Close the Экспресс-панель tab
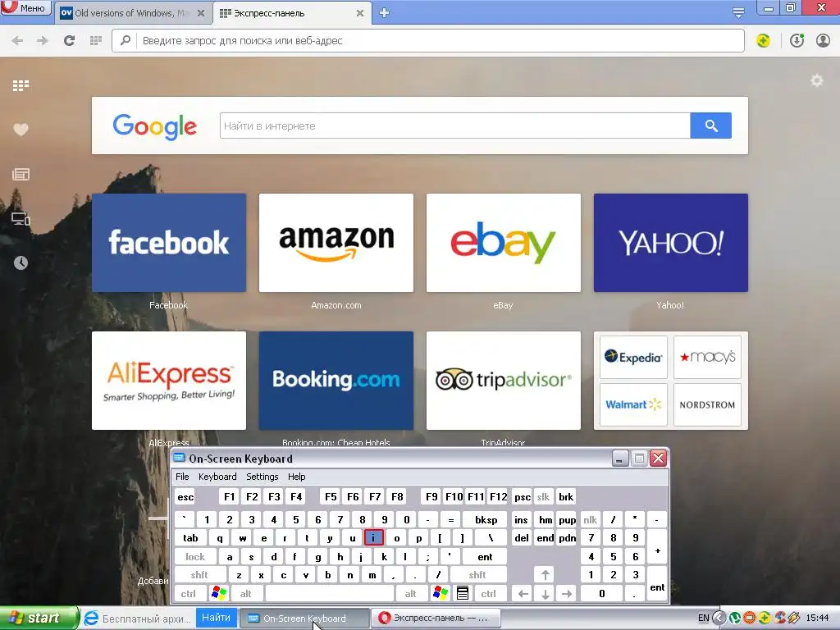 [360, 13]
